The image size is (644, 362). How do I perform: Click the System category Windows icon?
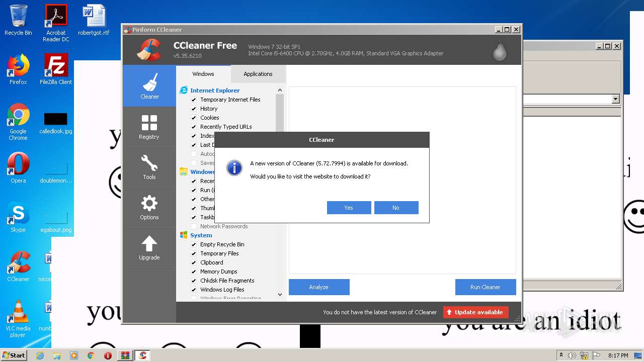click(184, 235)
